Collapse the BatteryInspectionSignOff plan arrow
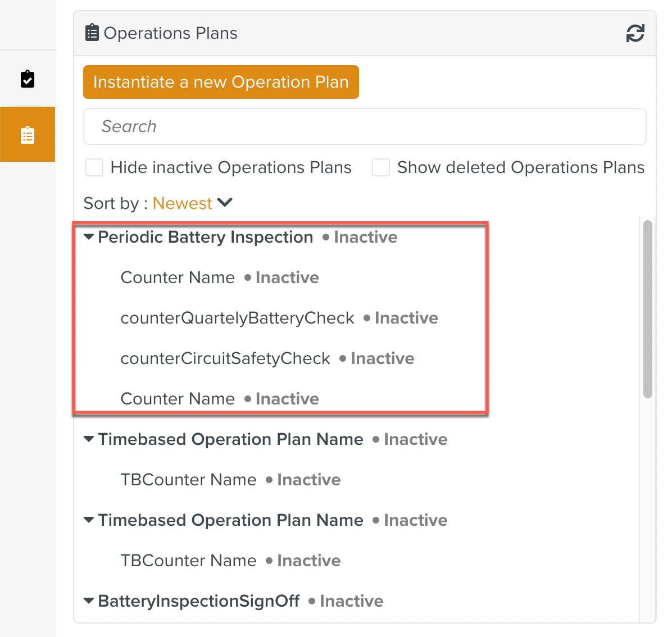Screen dimensions: 672x637 pyautogui.click(x=89, y=601)
